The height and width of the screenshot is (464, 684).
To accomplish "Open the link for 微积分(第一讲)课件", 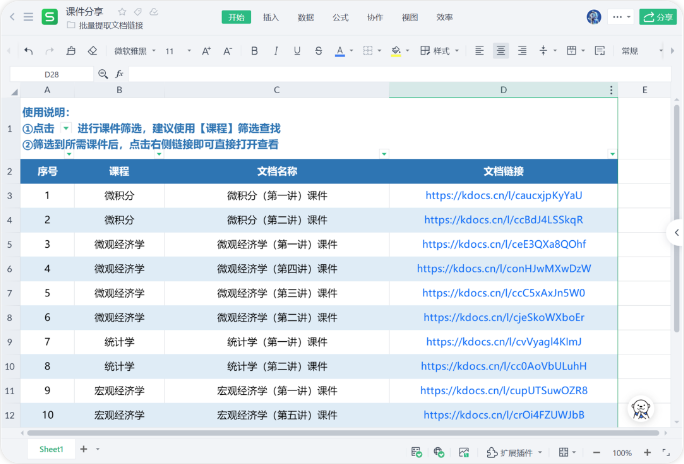I will [503, 195].
